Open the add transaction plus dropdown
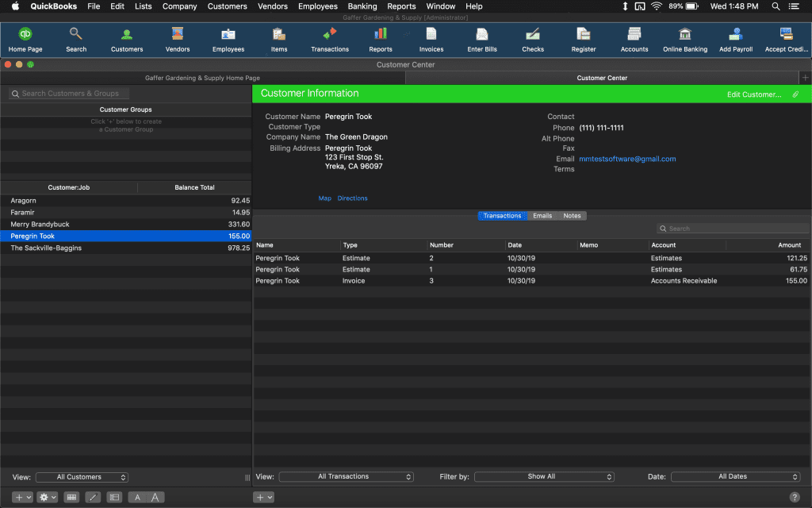The width and height of the screenshot is (812, 508). (263, 497)
